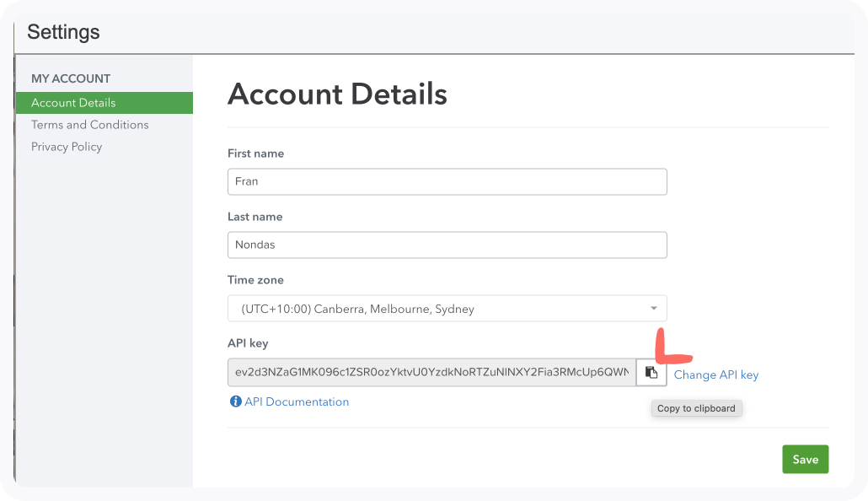Click the API key text field
This screenshot has height=501, width=868.
coord(430,372)
